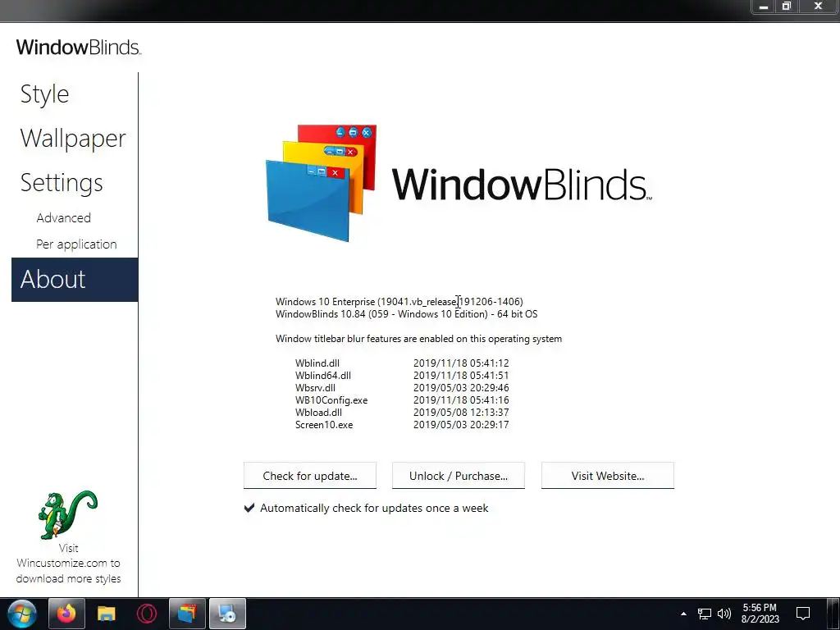The height and width of the screenshot is (630, 840).
Task: Select timestamp 2019/11/18 05:41:16
Action: [461, 400]
